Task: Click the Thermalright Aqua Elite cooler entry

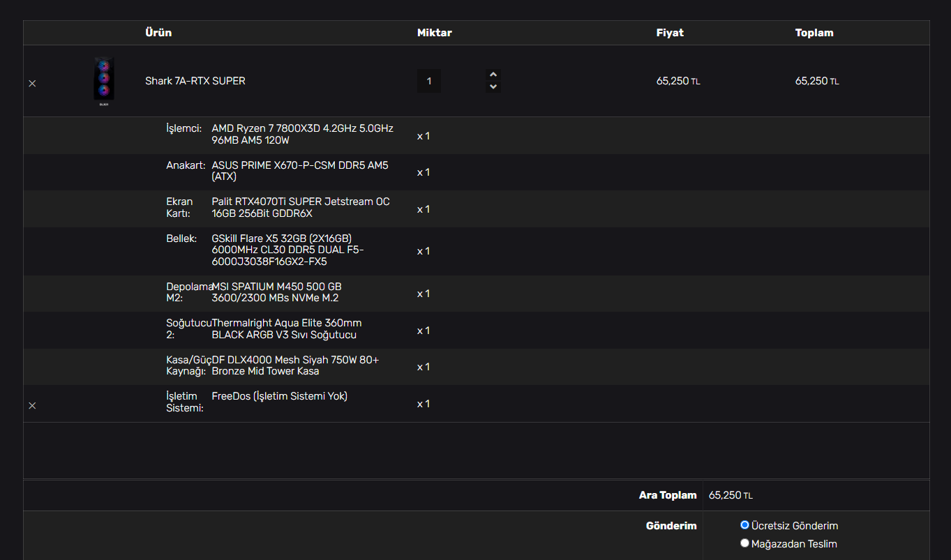Action: tap(286, 329)
